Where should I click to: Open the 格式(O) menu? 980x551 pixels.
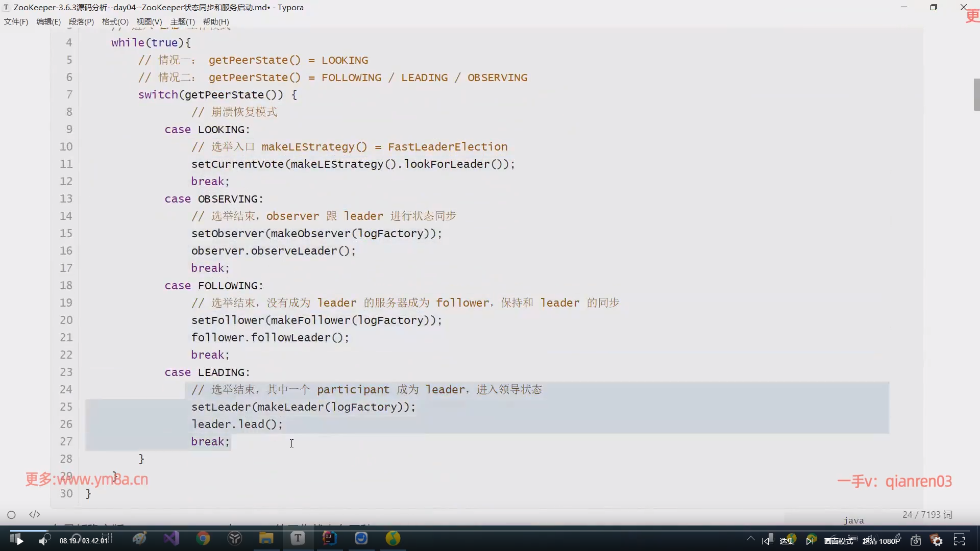[115, 21]
